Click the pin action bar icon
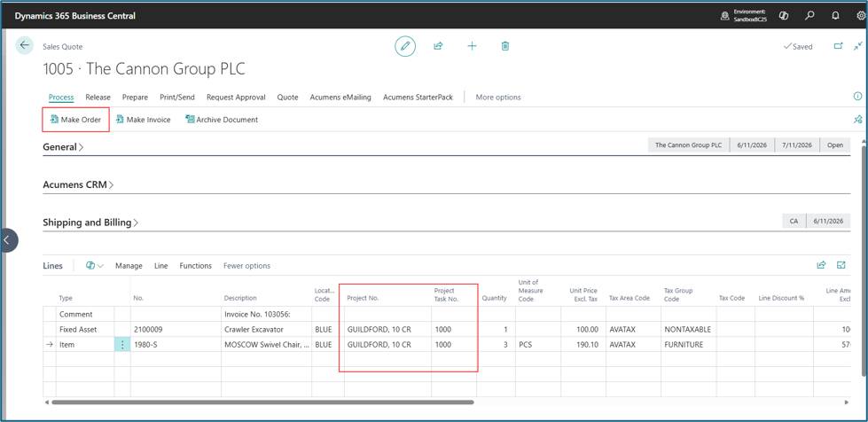 click(x=858, y=119)
